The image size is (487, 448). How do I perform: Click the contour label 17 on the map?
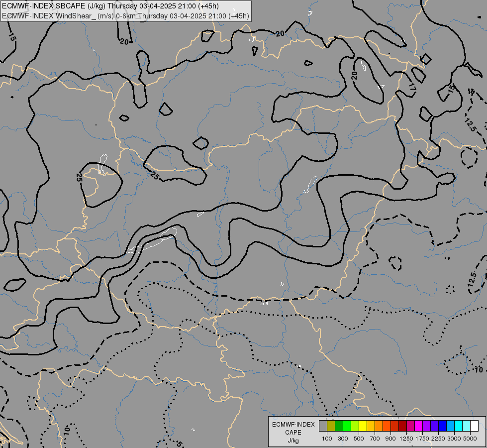(x=412, y=87)
